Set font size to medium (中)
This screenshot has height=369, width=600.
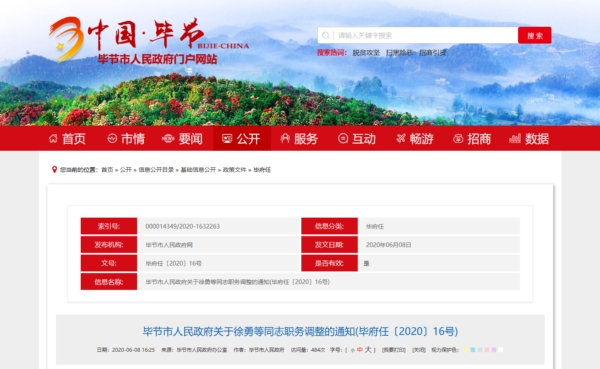pyautogui.click(x=360, y=350)
